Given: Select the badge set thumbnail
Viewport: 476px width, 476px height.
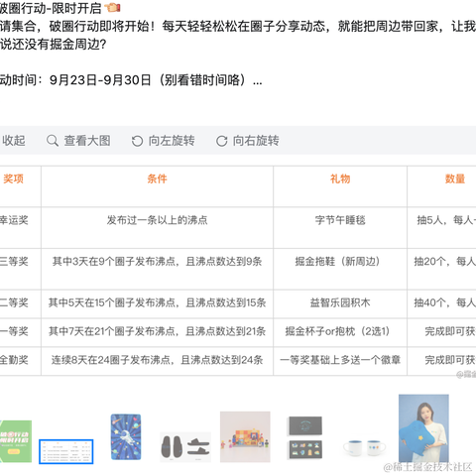Looking at the screenshot, I should [x=305, y=437].
